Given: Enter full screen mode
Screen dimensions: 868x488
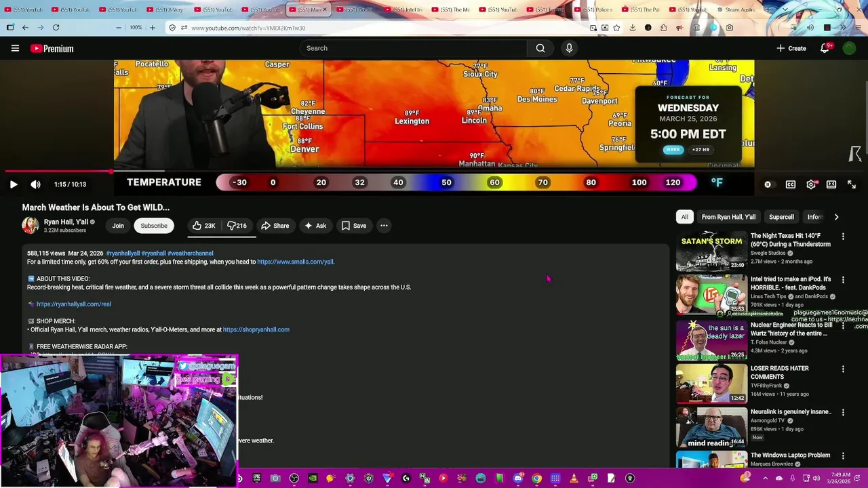Looking at the screenshot, I should click(852, 184).
